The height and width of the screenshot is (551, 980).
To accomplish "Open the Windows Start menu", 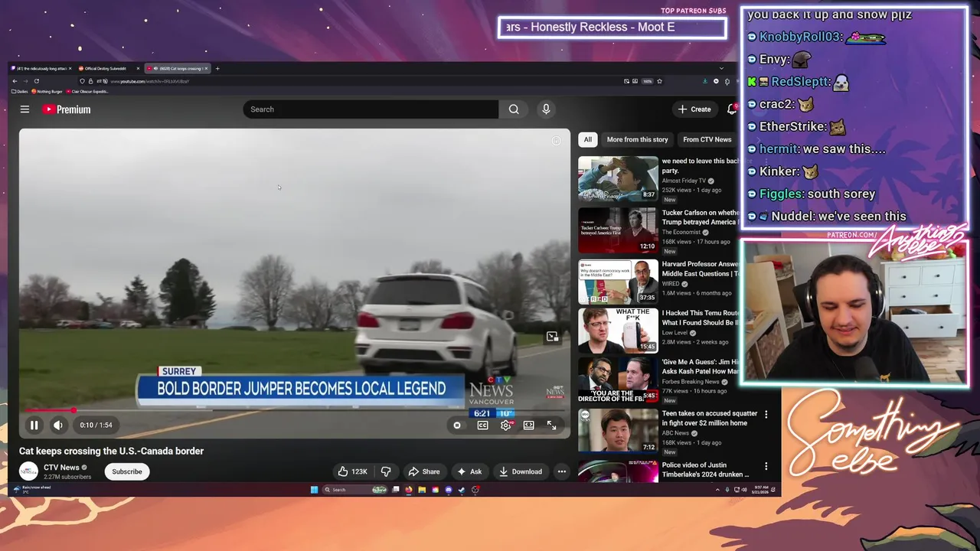I will [x=314, y=490].
